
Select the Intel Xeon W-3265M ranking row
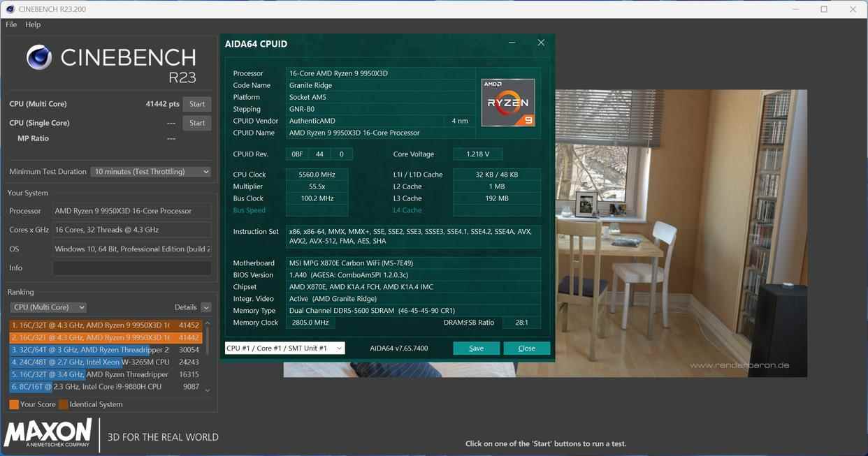[106, 362]
